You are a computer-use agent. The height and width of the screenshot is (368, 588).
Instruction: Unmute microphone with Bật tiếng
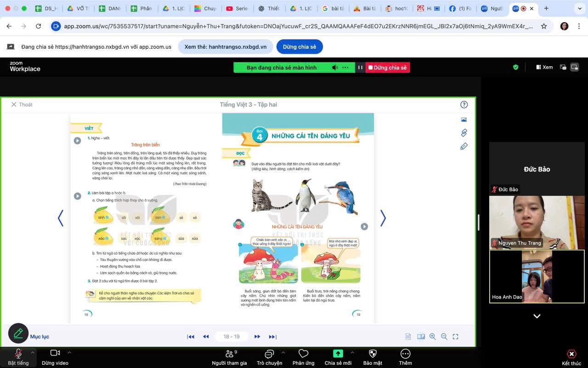(x=18, y=354)
